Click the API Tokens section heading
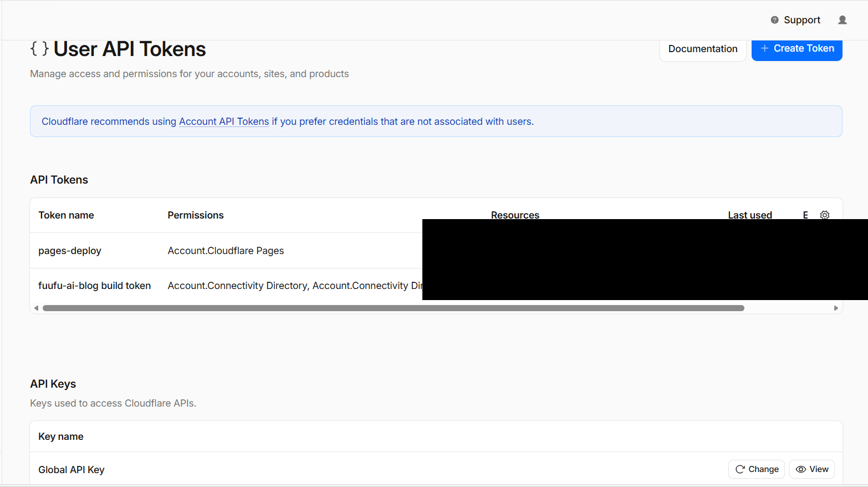This screenshot has width=868, height=487. pos(59,180)
